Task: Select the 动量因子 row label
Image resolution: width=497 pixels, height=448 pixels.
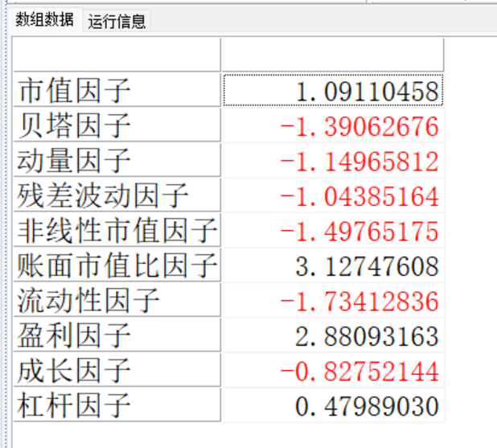Action: point(117,160)
